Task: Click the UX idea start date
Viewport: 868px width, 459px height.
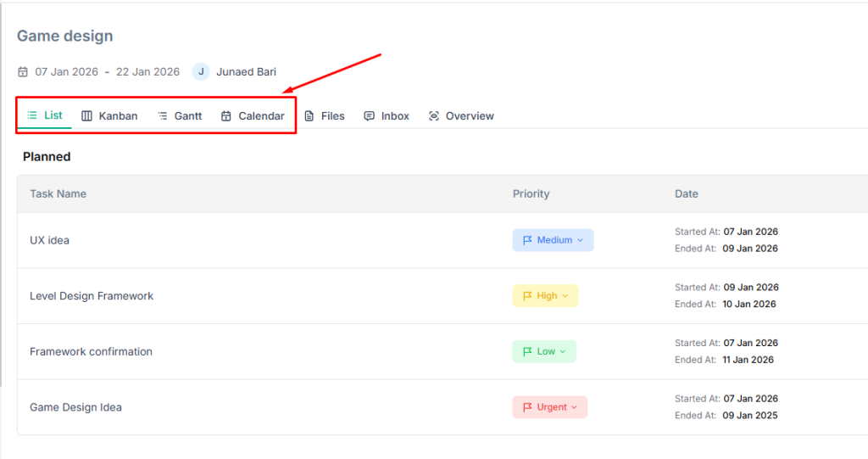Action: (x=750, y=232)
